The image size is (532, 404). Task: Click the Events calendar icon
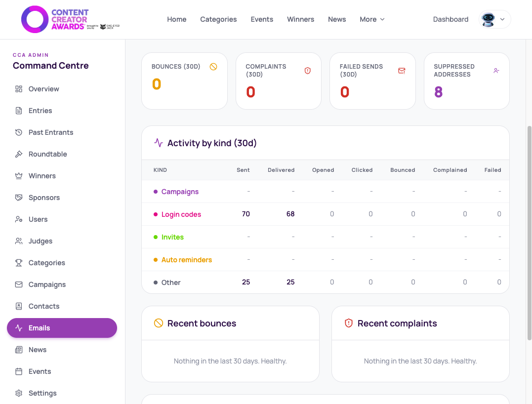coord(19,371)
